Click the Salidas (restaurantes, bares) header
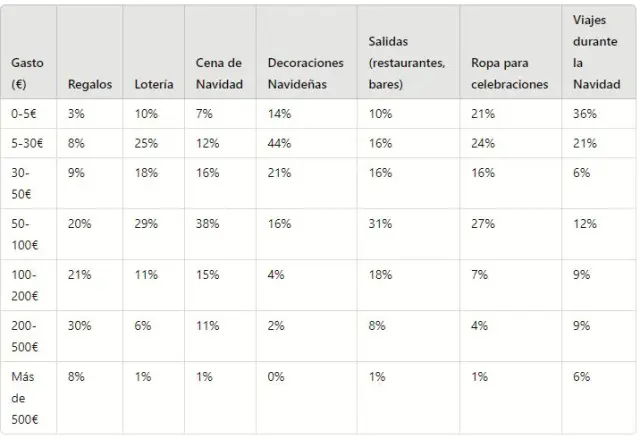The width and height of the screenshot is (640, 439). pyautogui.click(x=406, y=62)
